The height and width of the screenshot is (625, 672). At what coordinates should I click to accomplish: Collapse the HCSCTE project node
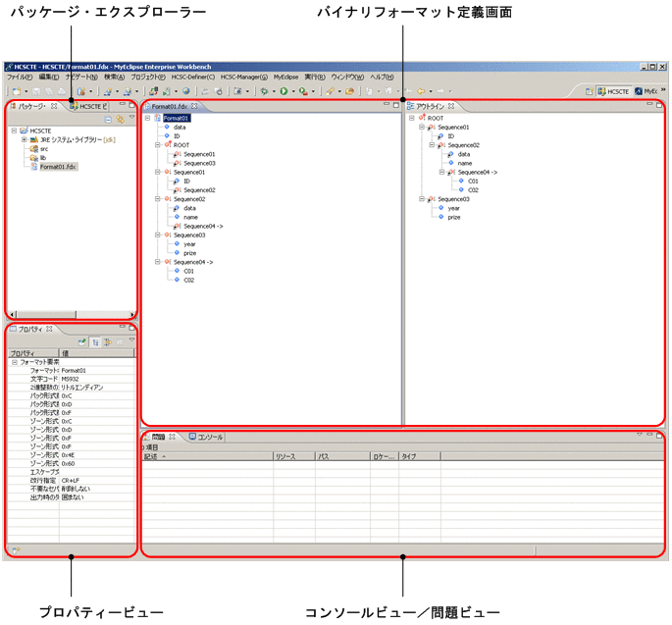[x=14, y=130]
